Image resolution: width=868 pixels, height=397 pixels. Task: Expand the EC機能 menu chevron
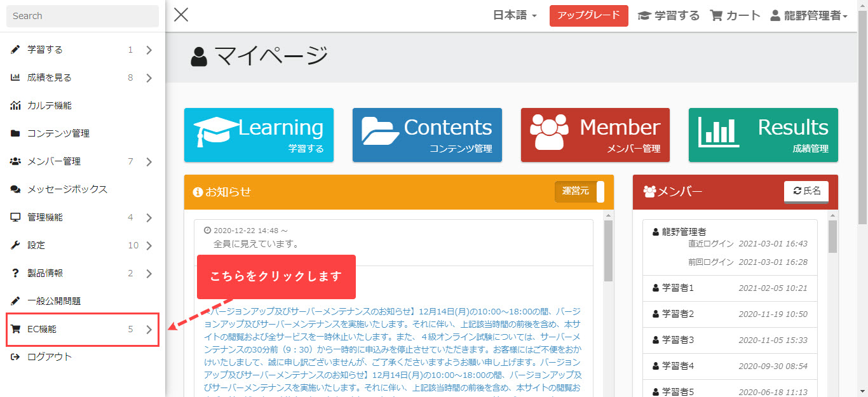click(149, 330)
